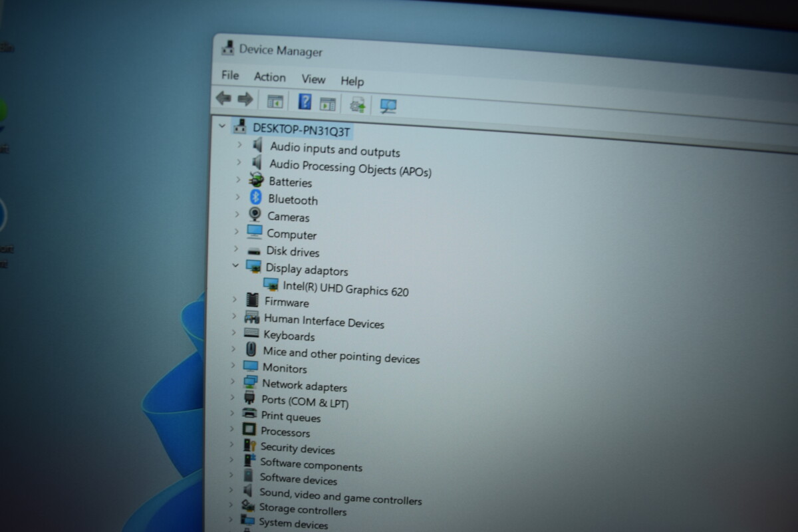Select the System devices row label
Image resolution: width=798 pixels, height=532 pixels.
click(x=293, y=523)
